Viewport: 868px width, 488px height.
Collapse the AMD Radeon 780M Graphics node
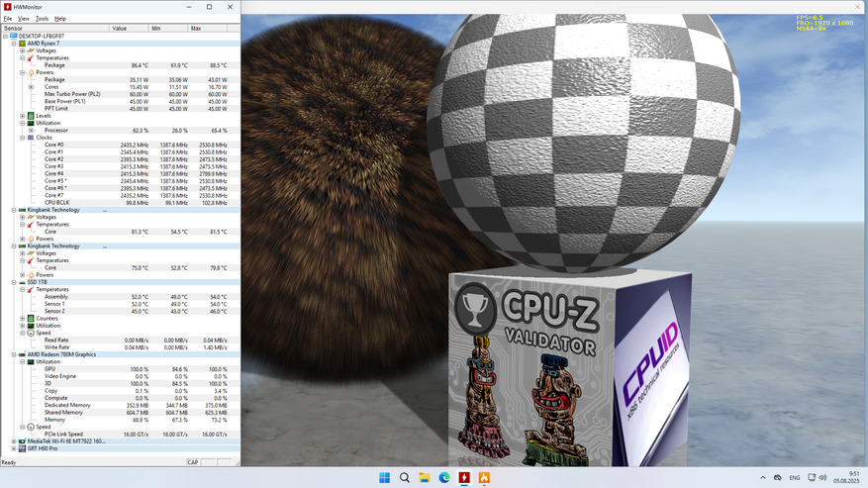coord(14,354)
